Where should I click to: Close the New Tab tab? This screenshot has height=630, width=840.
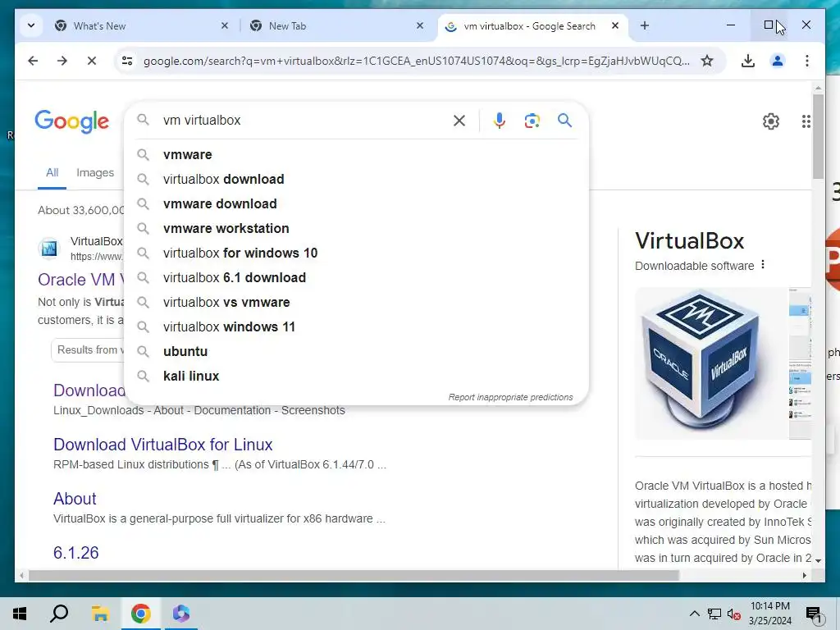tap(420, 25)
